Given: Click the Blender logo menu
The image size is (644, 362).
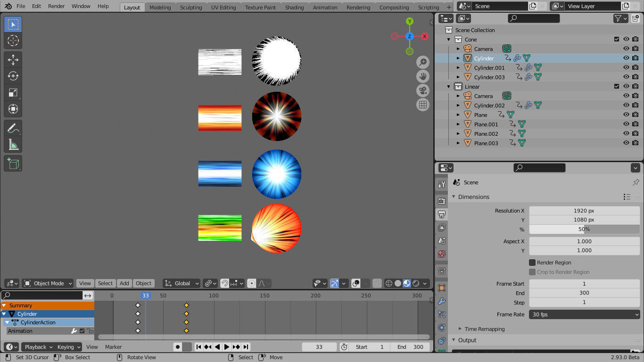Looking at the screenshot, I should coord(8,6).
